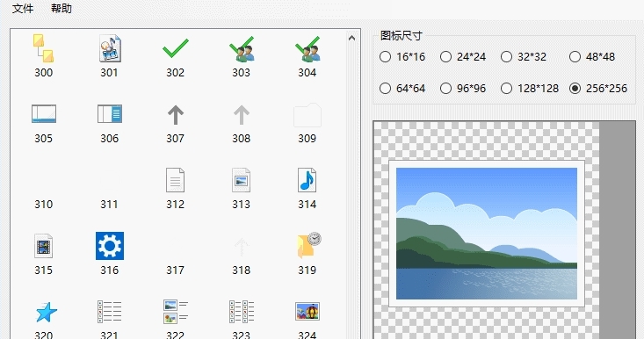Screen dimensions: 644x339
Task: Pick the hot air balloon picture icon 324
Action: click(308, 312)
